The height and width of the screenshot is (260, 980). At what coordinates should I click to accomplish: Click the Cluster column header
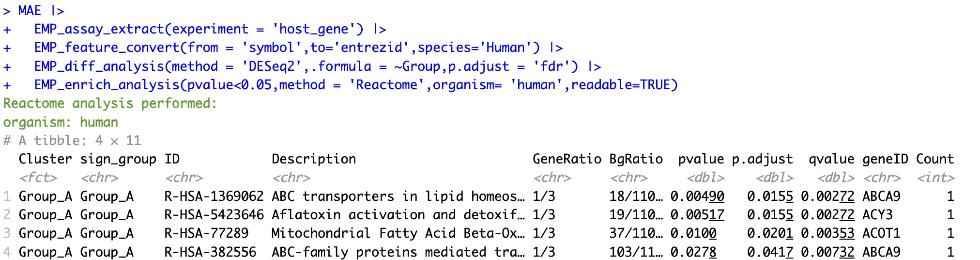click(x=45, y=159)
